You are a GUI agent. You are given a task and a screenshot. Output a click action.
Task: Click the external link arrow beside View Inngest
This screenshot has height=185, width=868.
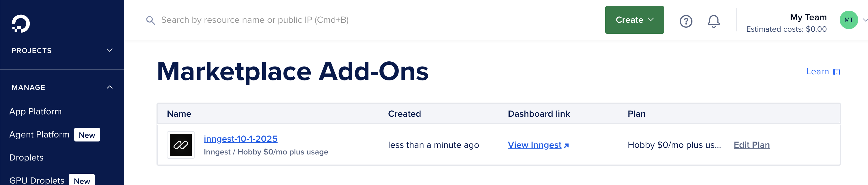566,146
